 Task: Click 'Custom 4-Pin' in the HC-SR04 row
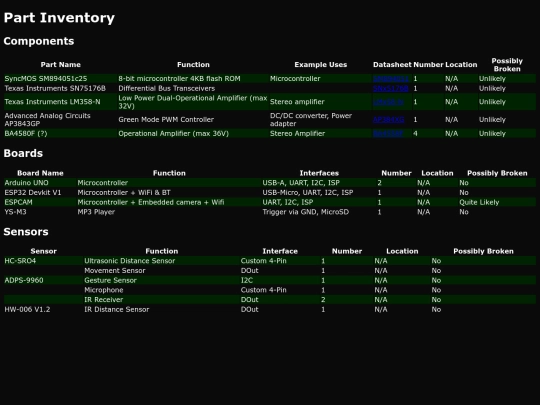tap(263, 261)
